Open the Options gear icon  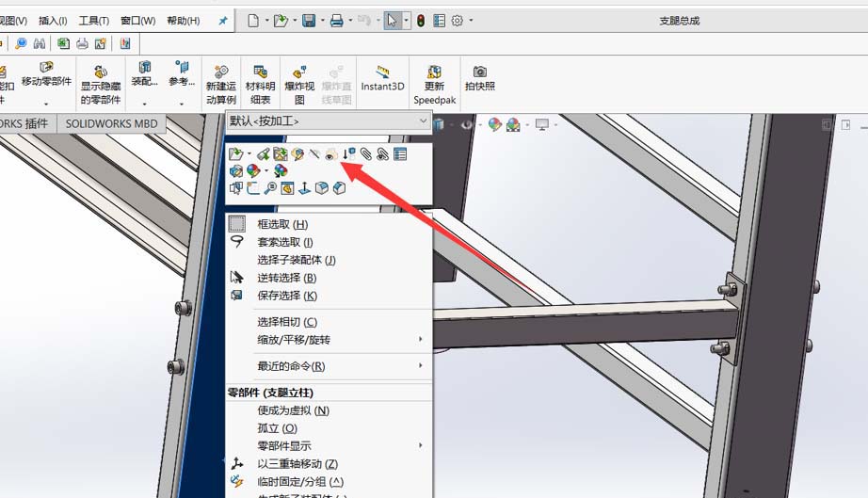point(458,21)
